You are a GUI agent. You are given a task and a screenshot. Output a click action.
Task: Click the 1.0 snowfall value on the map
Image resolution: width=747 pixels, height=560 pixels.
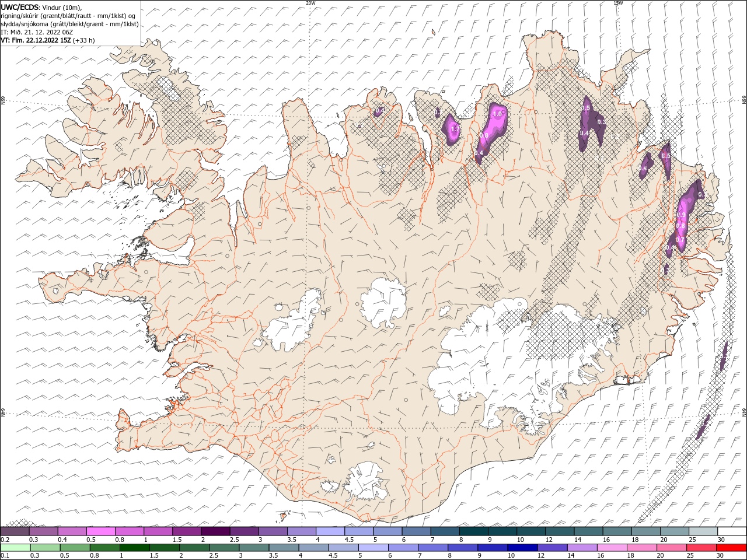[x=498, y=114]
